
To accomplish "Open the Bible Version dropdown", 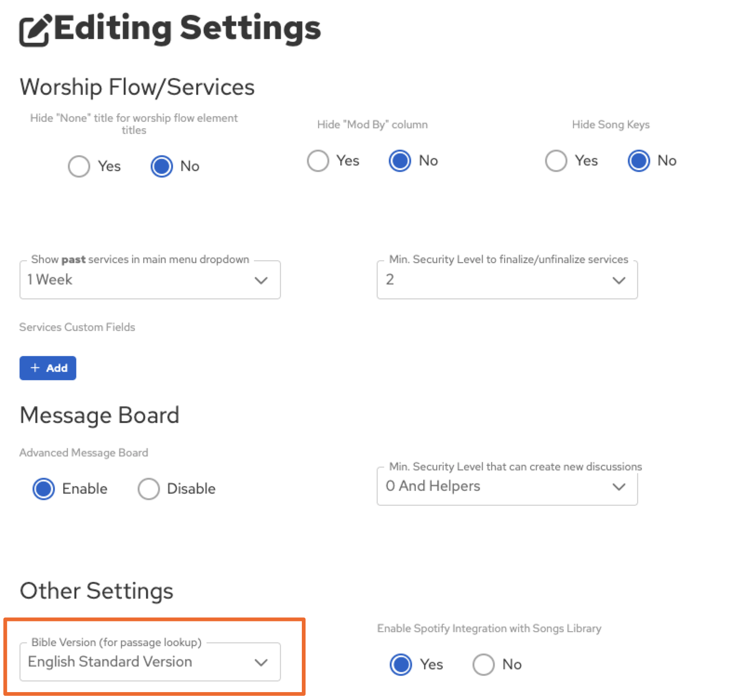I will (x=150, y=662).
